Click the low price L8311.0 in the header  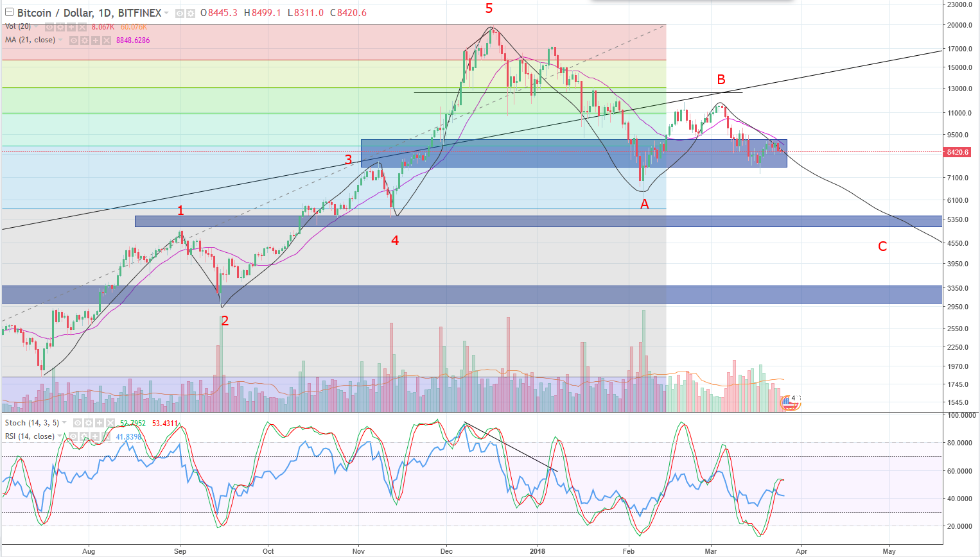click(306, 13)
